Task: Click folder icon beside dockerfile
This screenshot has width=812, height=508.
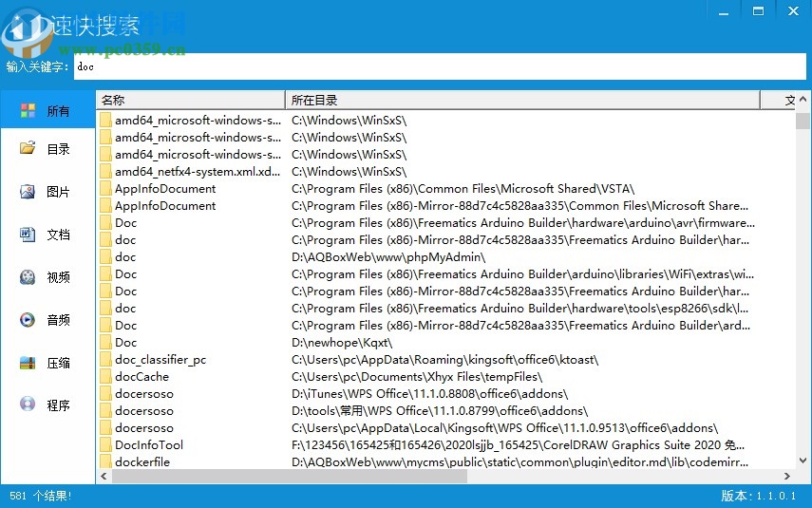Action: pos(105,461)
